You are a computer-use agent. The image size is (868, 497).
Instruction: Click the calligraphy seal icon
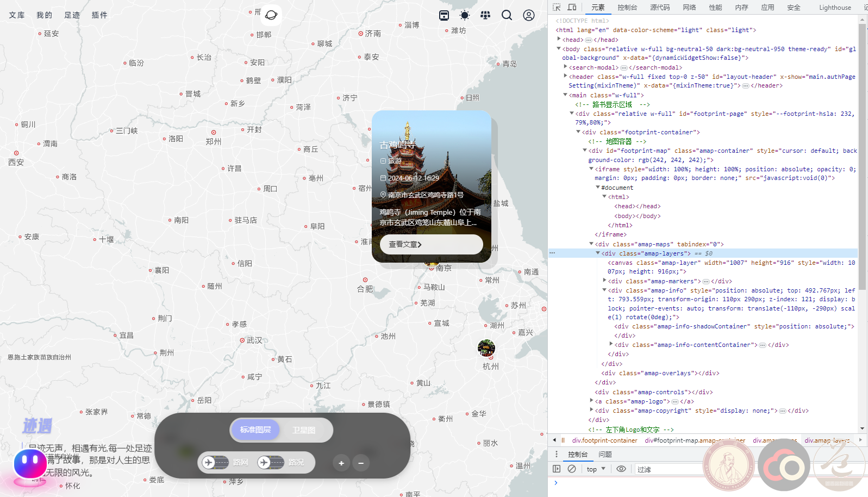839,465
